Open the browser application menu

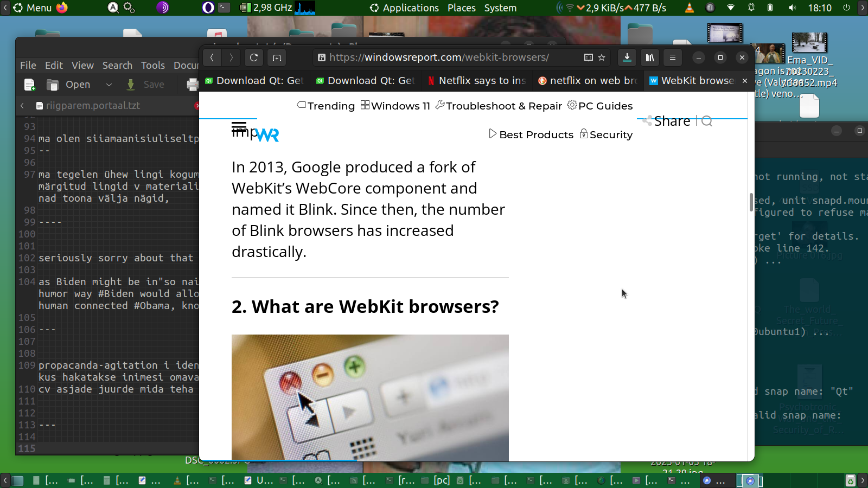(x=673, y=57)
